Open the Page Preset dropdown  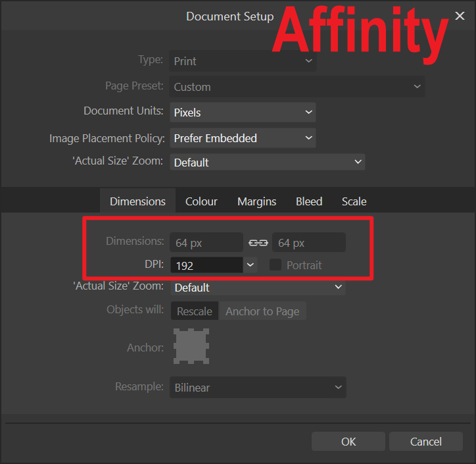(x=297, y=87)
